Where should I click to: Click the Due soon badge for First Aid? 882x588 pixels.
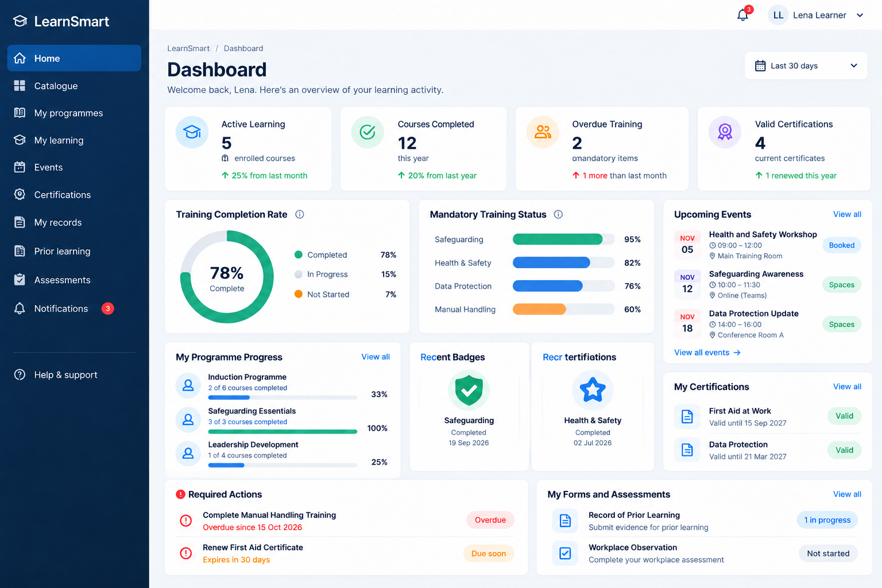point(489,554)
